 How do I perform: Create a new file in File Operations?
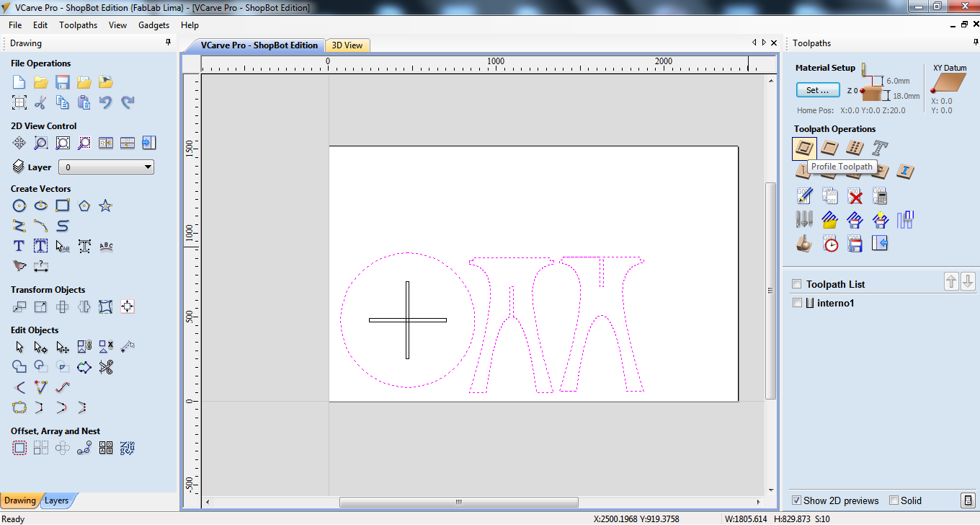click(19, 82)
